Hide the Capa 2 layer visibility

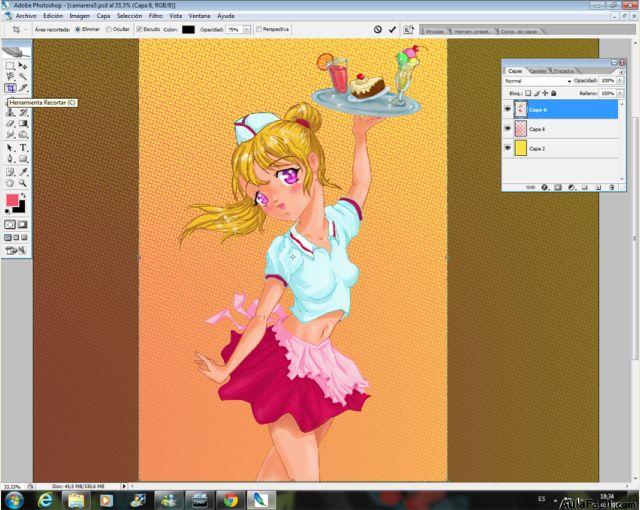tap(507, 148)
